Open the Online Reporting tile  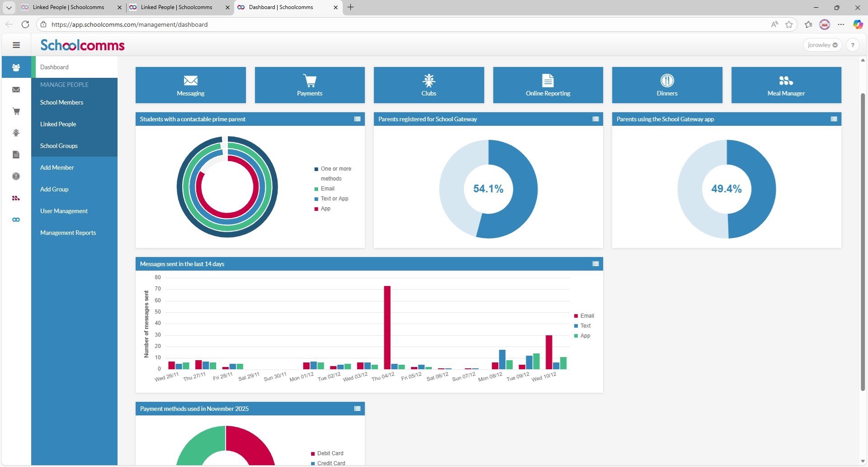coord(547,85)
